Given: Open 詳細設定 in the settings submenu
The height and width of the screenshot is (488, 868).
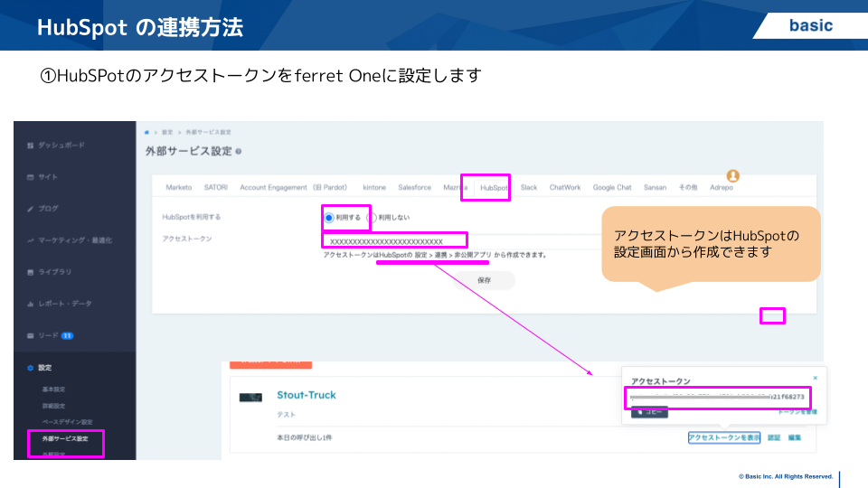Looking at the screenshot, I should pos(53,406).
